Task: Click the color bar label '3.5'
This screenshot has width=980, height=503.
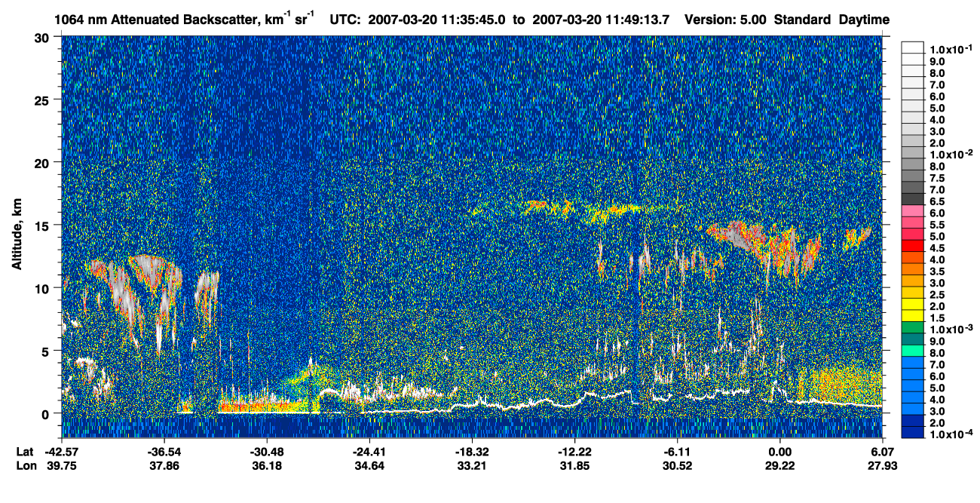Action: click(937, 270)
